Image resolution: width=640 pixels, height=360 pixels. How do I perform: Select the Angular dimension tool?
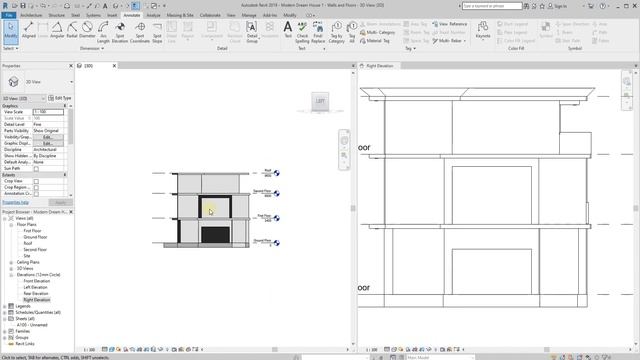click(57, 31)
